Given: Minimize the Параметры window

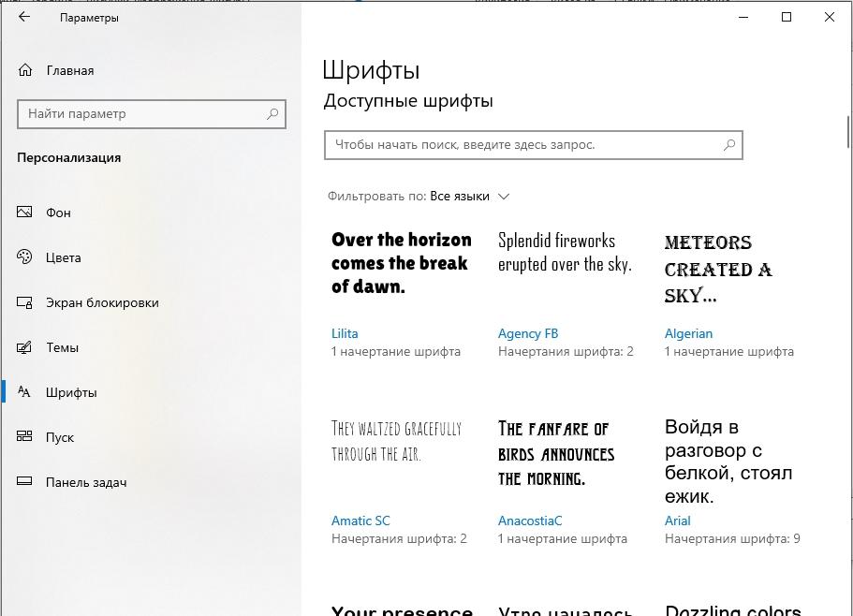Looking at the screenshot, I should pos(743,17).
